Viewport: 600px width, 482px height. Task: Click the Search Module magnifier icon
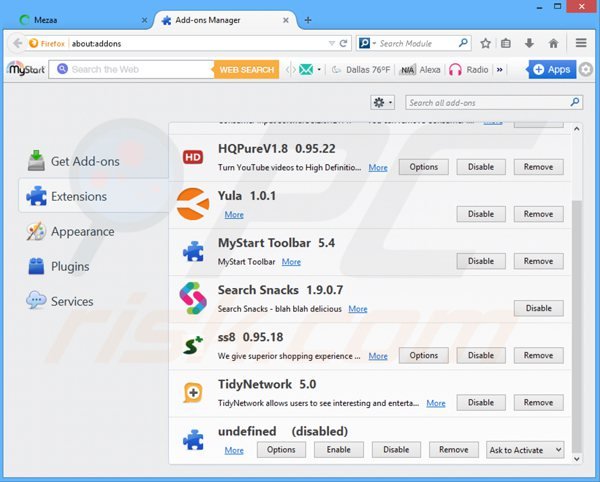[x=463, y=43]
